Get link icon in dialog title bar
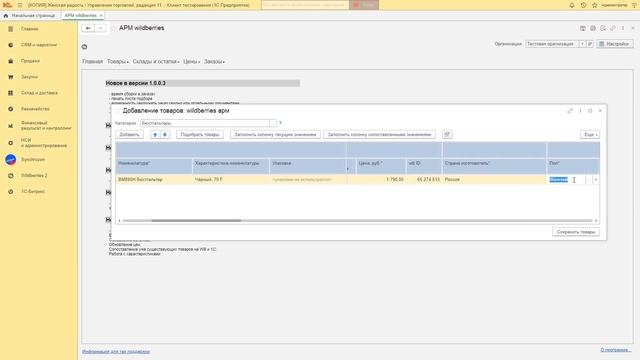This screenshot has width=640, height=360. coord(570,111)
